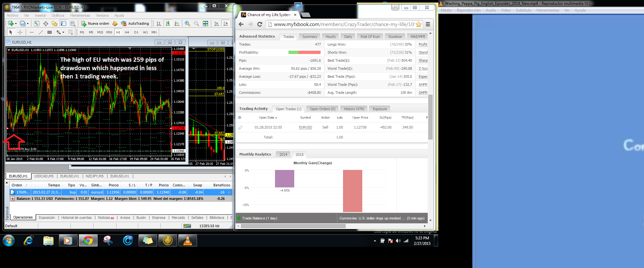Screen dimensions: 644x268
Task: Select the Fibonacci retracement tool
Action: (x=71, y=32)
